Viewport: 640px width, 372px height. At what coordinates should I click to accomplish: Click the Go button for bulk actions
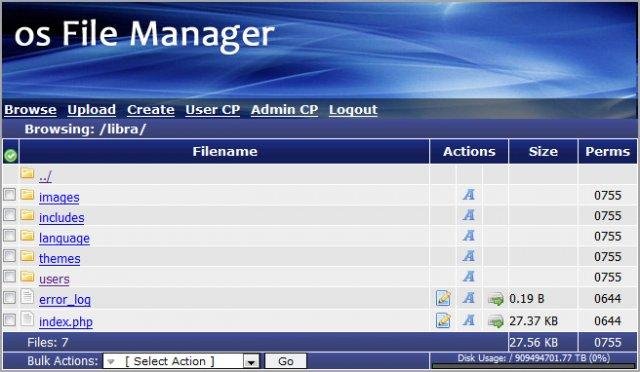(286, 361)
